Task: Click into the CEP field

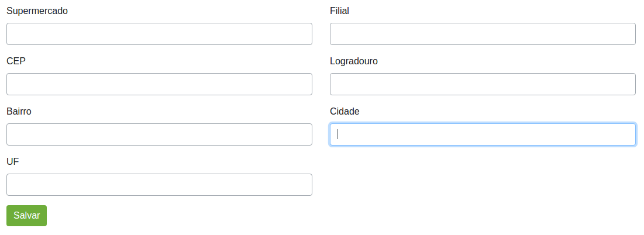Action: click(159, 84)
